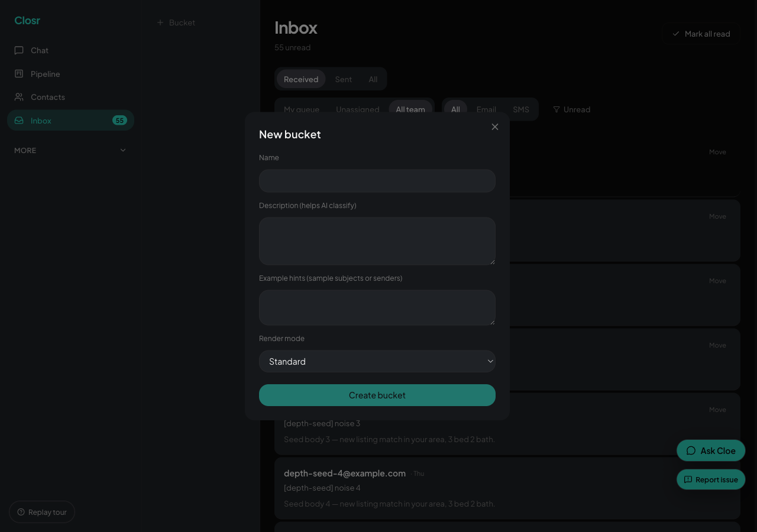Toggle the Unread filter
Screen dimensions: 757x532
coord(571,109)
